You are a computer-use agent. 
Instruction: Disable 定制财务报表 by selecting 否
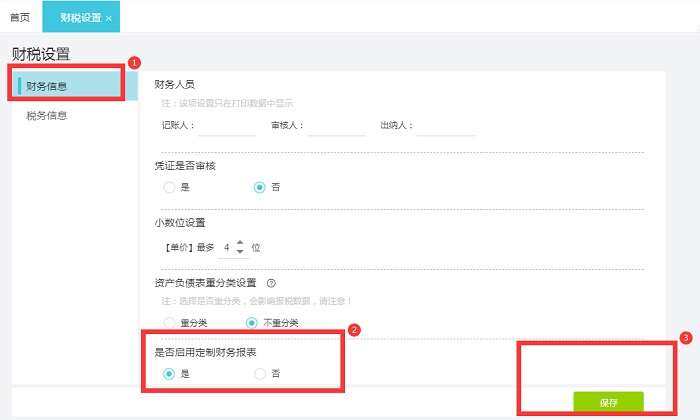260,373
